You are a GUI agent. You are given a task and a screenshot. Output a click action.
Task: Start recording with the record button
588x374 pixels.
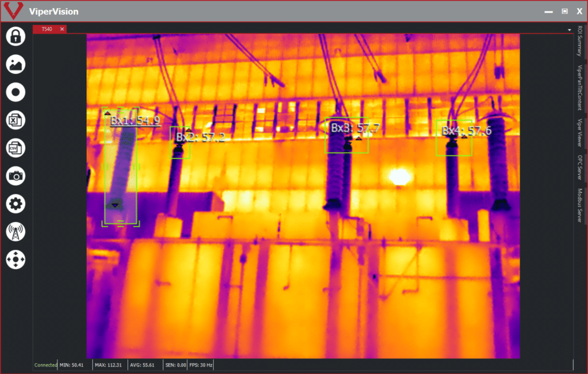(x=16, y=92)
